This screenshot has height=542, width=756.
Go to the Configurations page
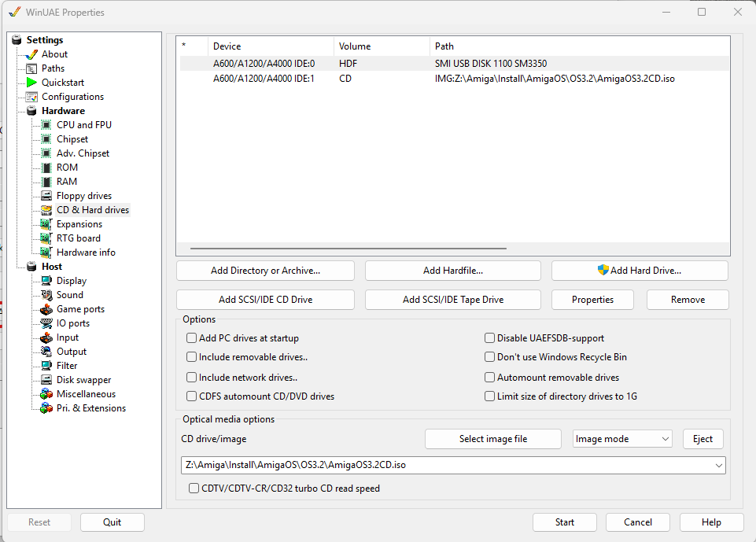(x=72, y=97)
